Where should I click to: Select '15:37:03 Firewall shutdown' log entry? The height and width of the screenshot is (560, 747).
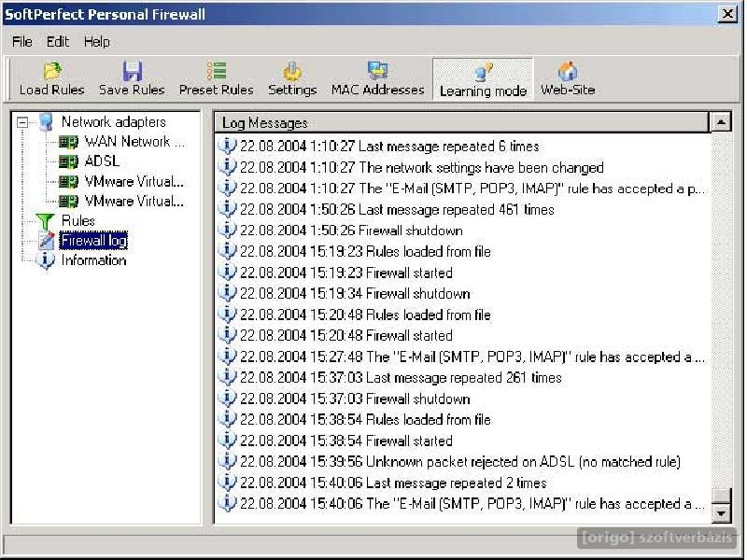coord(355,399)
